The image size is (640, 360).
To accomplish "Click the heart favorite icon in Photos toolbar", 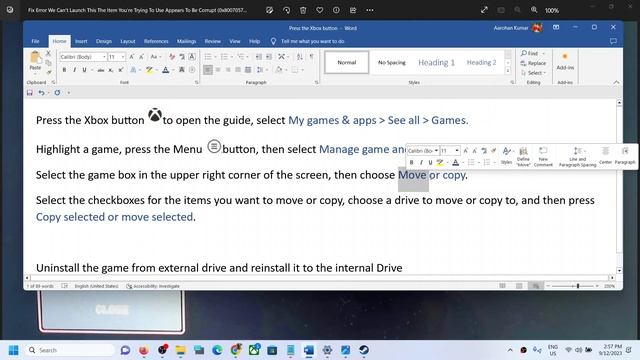I will point(320,10).
